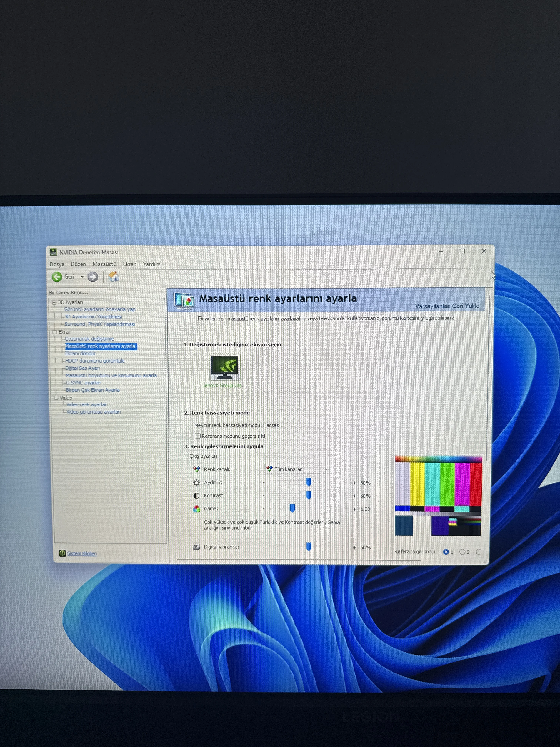Click the Sistem Bilgileri icon
Image resolution: width=560 pixels, height=747 pixels.
[62, 553]
